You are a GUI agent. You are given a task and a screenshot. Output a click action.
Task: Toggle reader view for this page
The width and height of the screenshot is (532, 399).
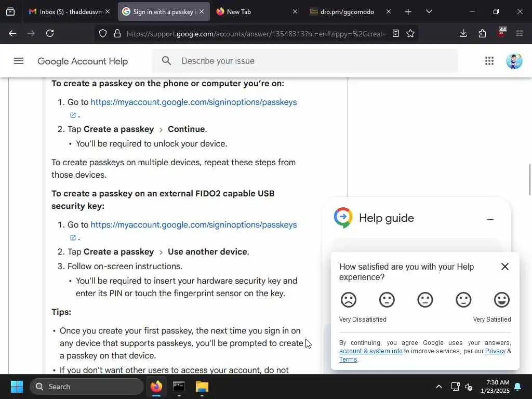tap(395, 33)
